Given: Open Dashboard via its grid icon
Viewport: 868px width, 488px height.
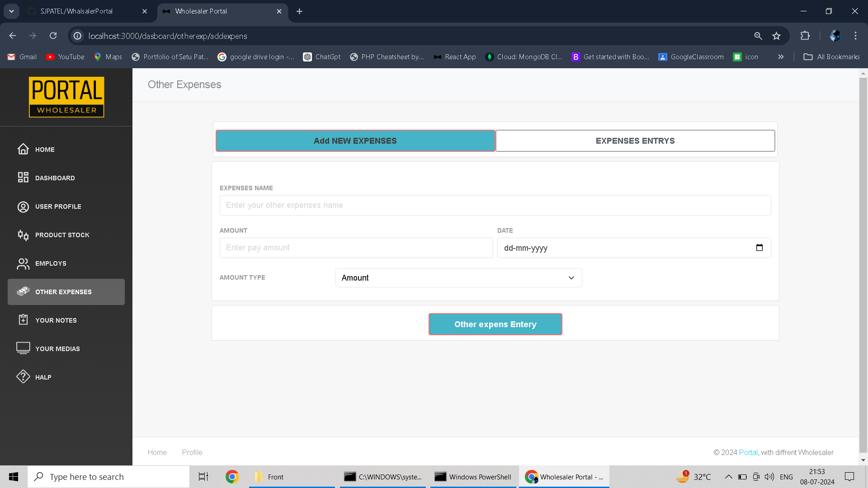Looking at the screenshot, I should coord(23,178).
